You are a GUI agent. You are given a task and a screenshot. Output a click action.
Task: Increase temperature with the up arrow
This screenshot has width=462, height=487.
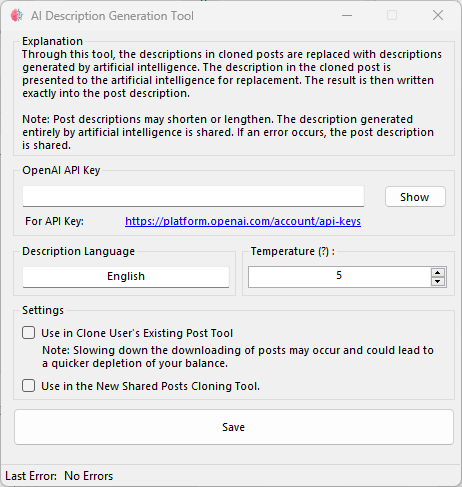(x=437, y=272)
